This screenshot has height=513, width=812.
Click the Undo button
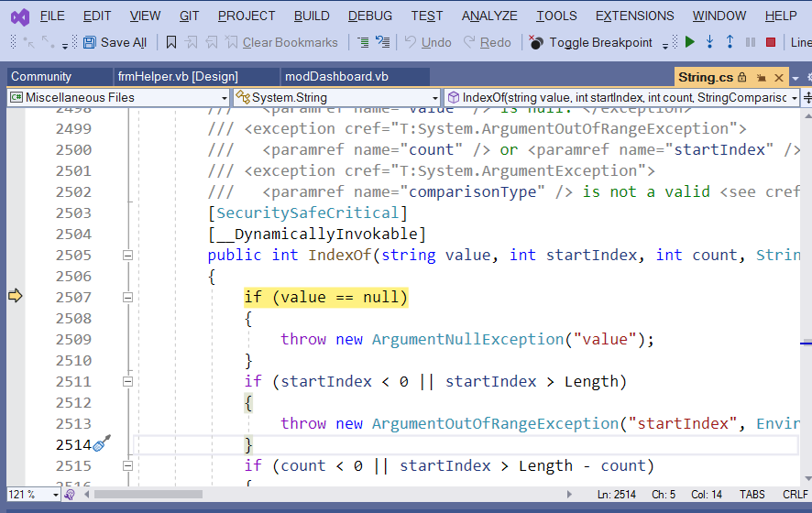(x=428, y=42)
